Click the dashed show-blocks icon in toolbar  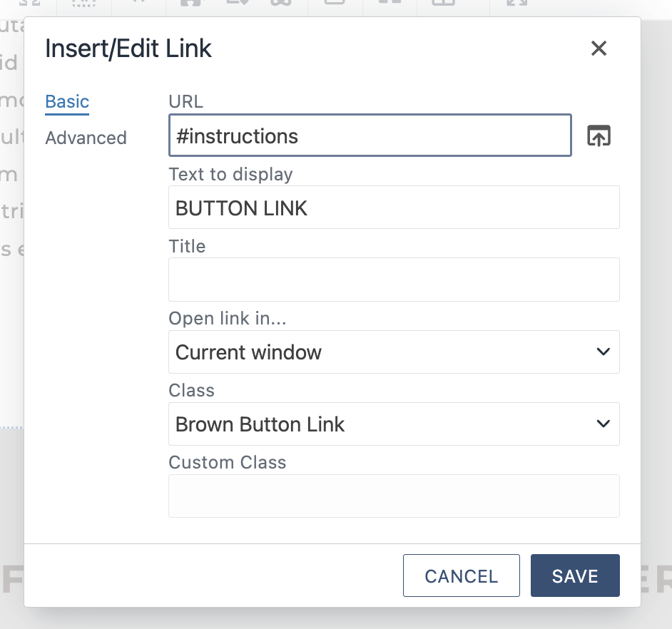(x=83, y=4)
